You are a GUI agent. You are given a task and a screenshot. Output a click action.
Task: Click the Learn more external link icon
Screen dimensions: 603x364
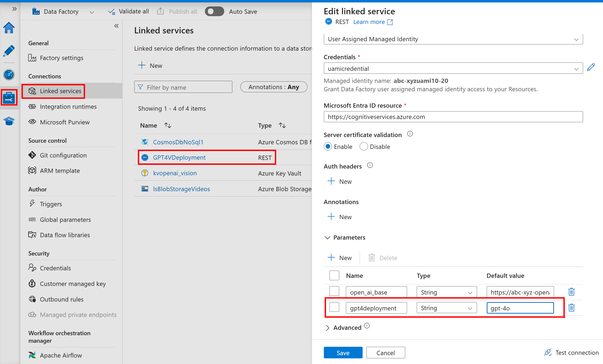point(390,22)
